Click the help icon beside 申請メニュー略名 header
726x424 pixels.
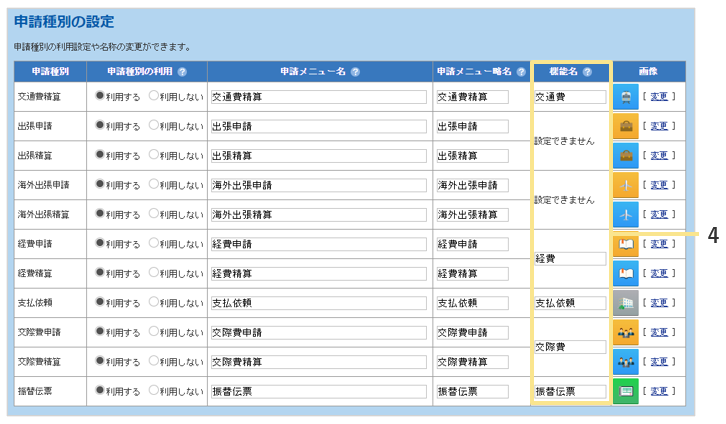pyautogui.click(x=521, y=72)
